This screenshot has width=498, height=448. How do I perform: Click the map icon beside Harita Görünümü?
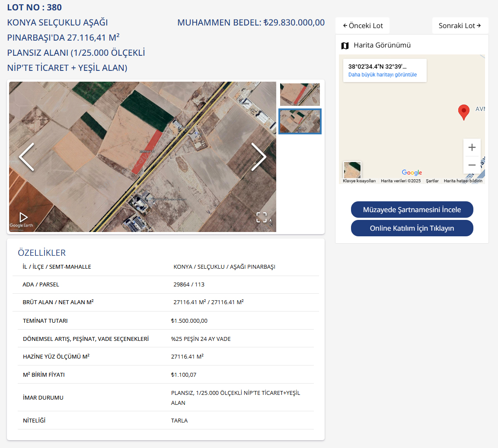[x=345, y=46]
